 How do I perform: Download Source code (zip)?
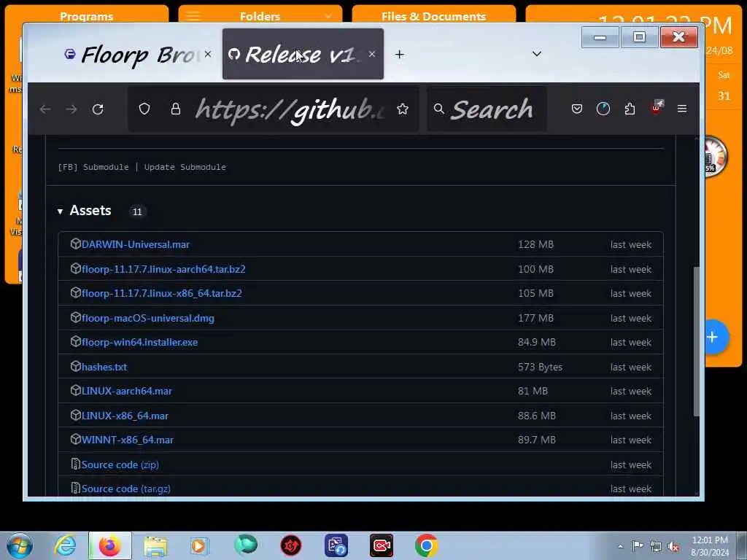(120, 464)
